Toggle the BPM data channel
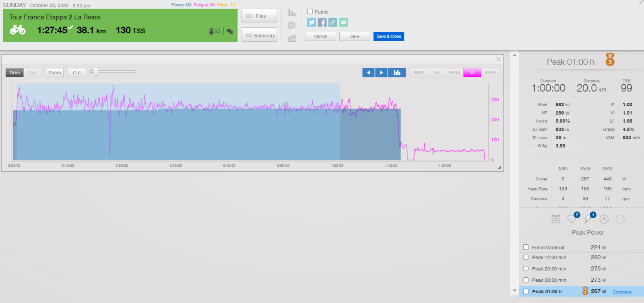 pyautogui.click(x=454, y=73)
